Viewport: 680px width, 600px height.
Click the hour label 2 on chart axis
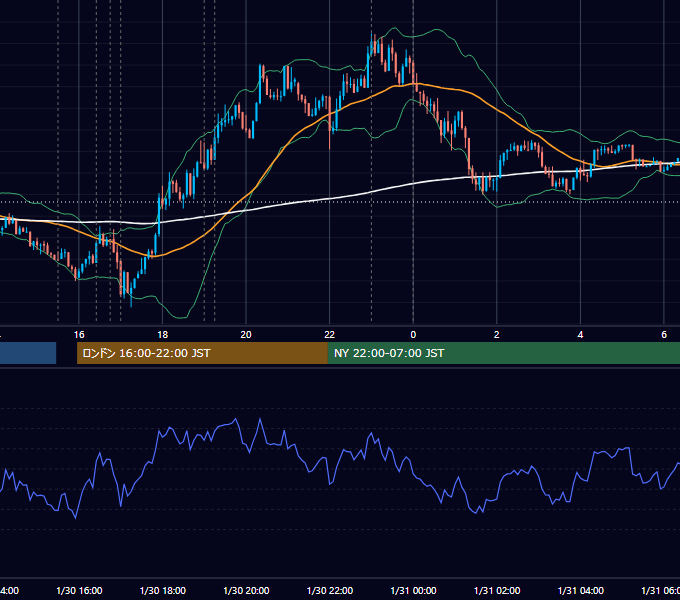pyautogui.click(x=497, y=335)
